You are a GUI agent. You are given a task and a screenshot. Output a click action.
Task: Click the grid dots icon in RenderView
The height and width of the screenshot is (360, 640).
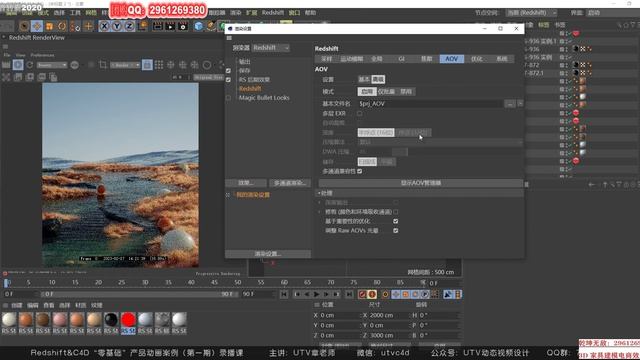pyautogui.click(x=159, y=65)
